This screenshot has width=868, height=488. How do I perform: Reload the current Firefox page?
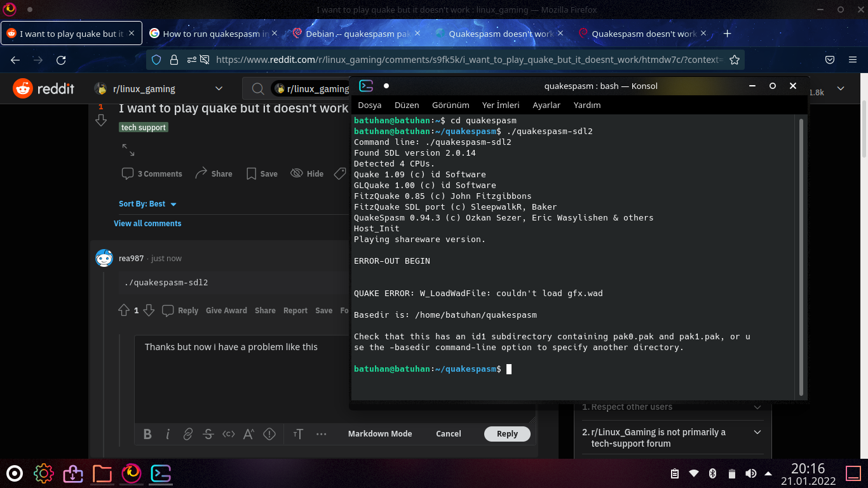pyautogui.click(x=61, y=60)
